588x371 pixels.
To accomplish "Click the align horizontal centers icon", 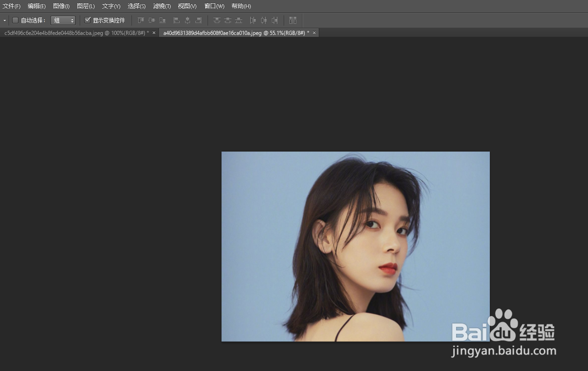I will (x=187, y=20).
